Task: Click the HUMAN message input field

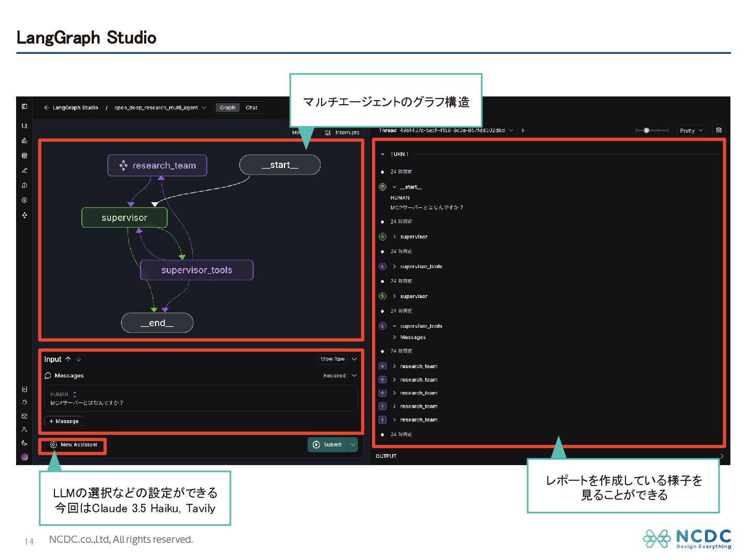Action: point(201,399)
